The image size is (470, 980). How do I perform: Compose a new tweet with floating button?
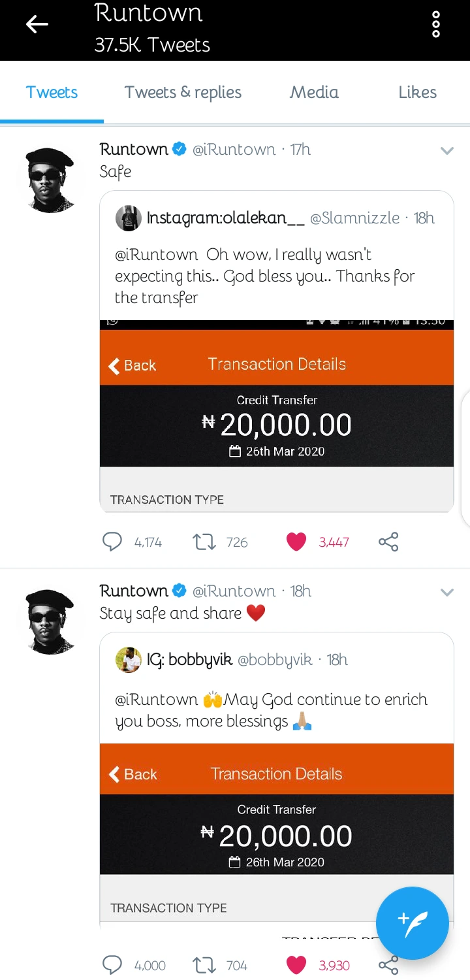[x=412, y=923]
